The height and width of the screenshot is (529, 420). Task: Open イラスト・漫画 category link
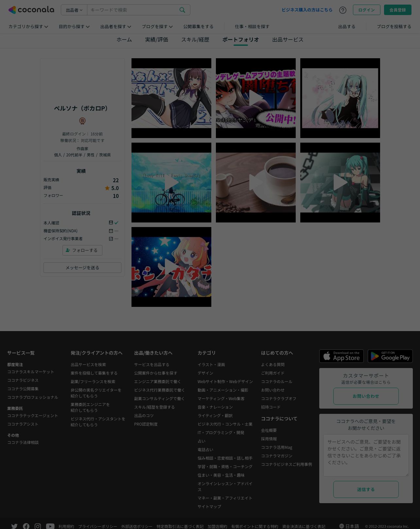click(211, 365)
